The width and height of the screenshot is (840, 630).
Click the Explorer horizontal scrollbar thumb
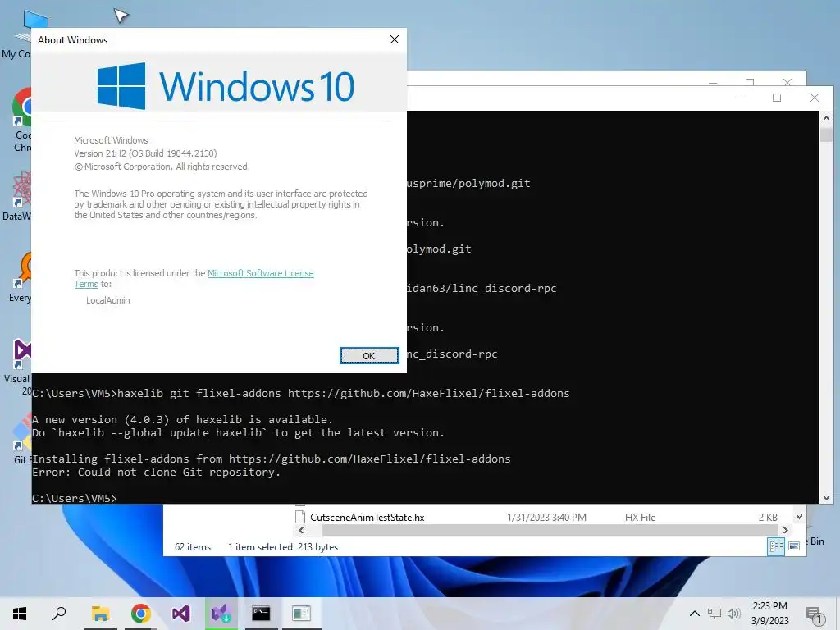pyautogui.click(x=550, y=531)
